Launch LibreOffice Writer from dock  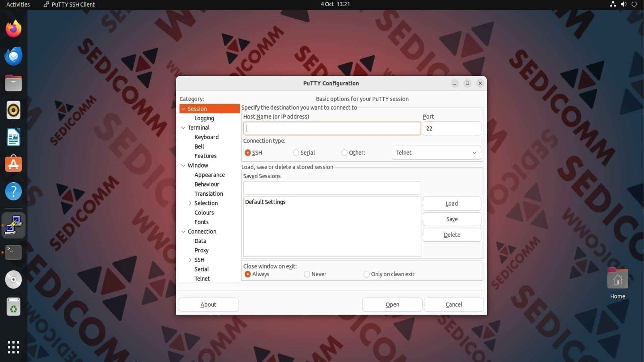[13, 137]
